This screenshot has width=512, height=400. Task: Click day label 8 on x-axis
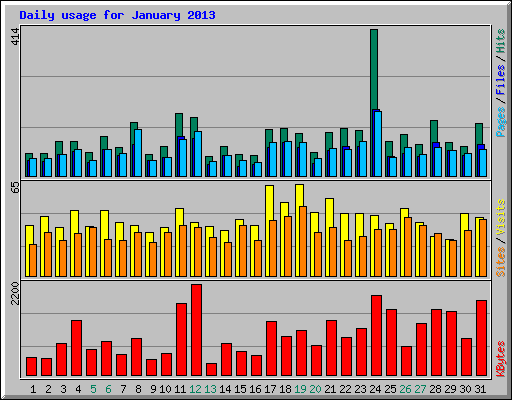[138, 389]
